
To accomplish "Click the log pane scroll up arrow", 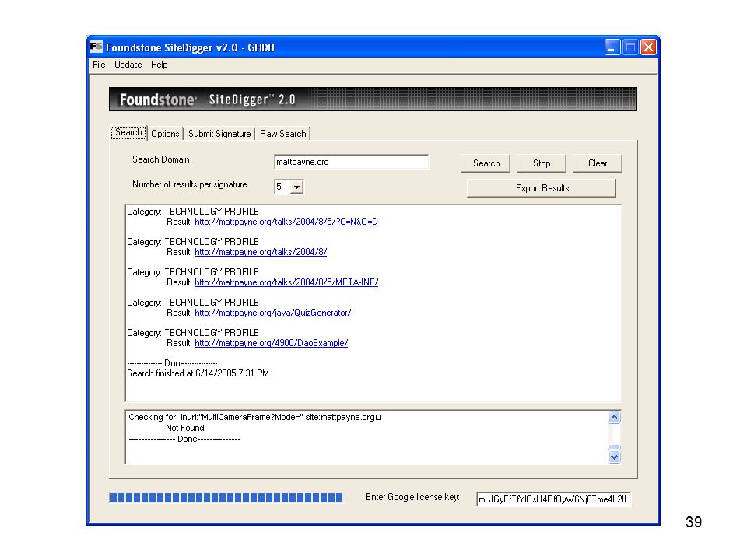I will [615, 418].
